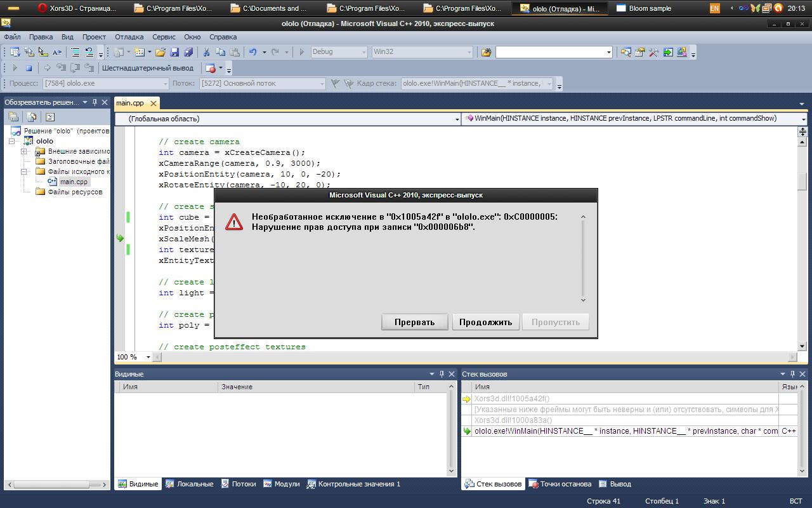Open the editor zoom 100 % dropdown

(148, 357)
